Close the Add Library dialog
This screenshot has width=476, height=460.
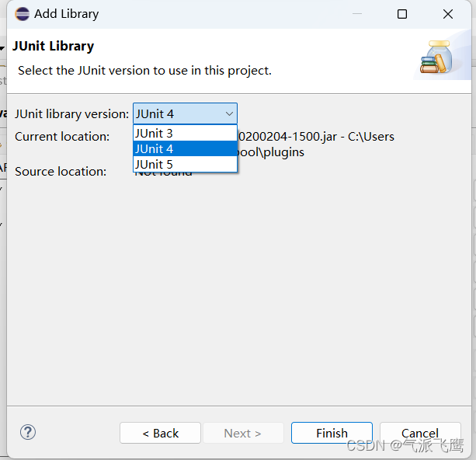click(448, 14)
